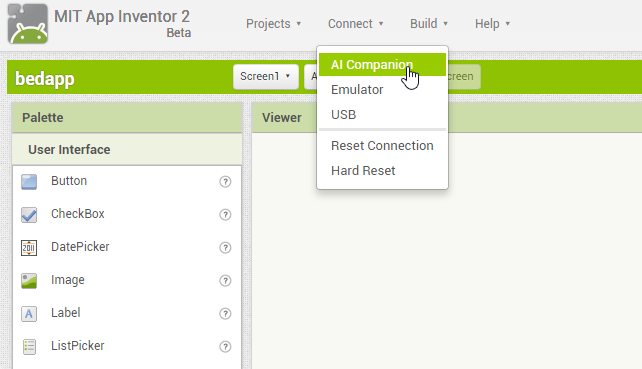The height and width of the screenshot is (369, 642).
Task: Select the Image component icon
Action: point(29,281)
